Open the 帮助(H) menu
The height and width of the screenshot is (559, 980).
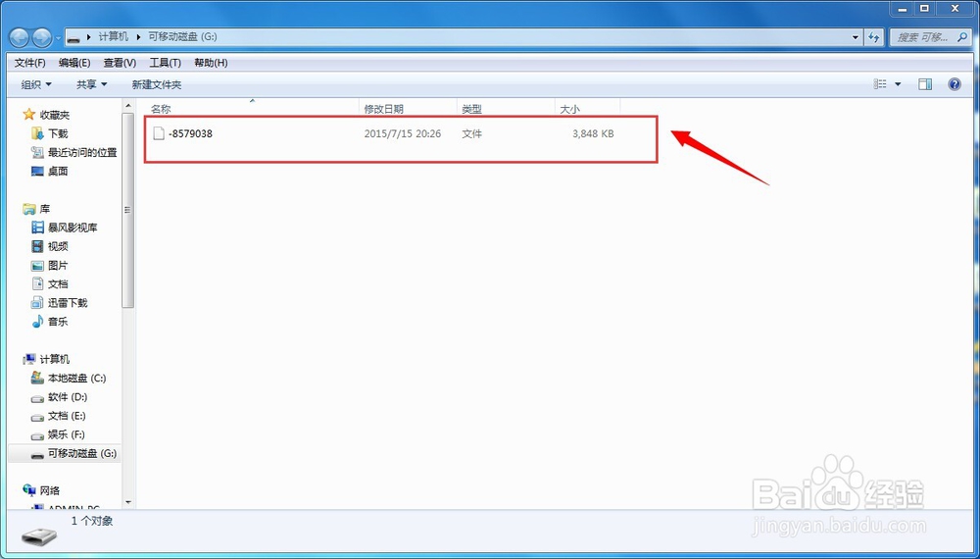[x=211, y=63]
